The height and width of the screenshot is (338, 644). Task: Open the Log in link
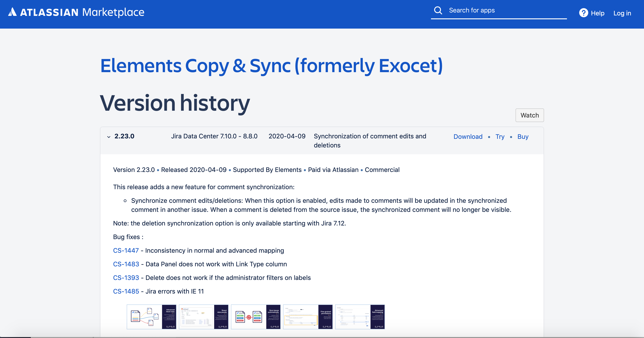point(622,13)
